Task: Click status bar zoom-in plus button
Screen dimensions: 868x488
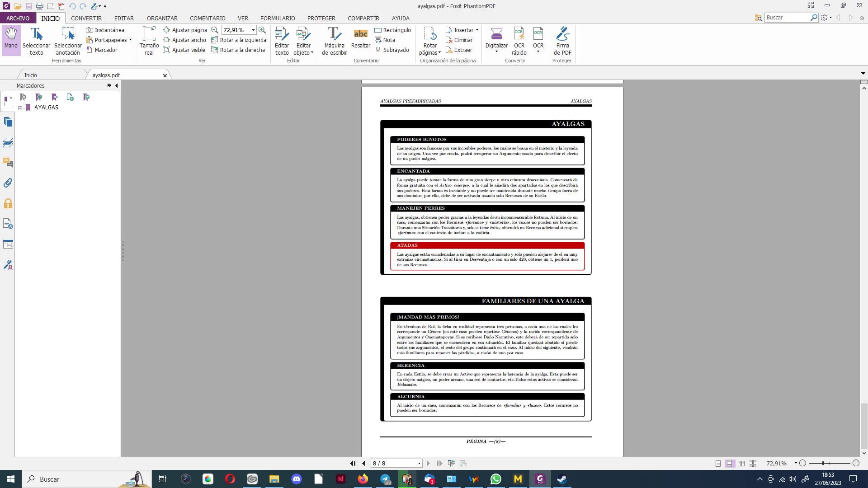Action: [856, 463]
